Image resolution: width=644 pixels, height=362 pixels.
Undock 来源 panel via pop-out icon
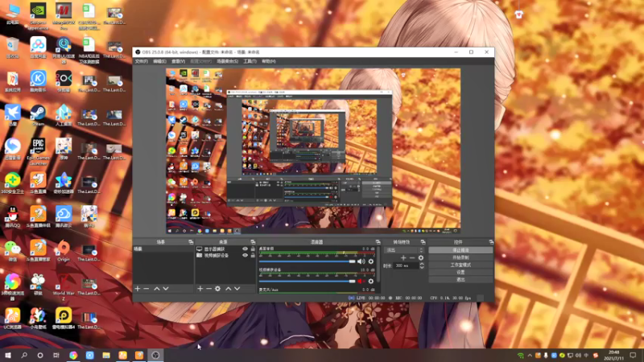click(x=253, y=242)
